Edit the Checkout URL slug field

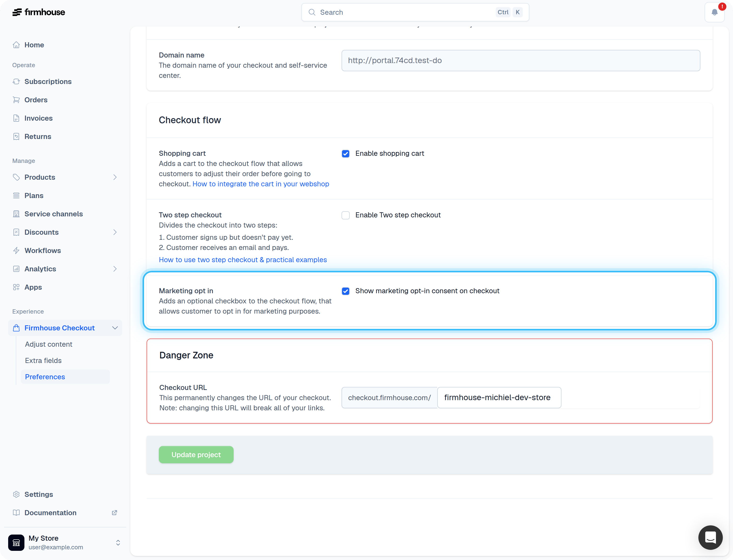click(499, 397)
